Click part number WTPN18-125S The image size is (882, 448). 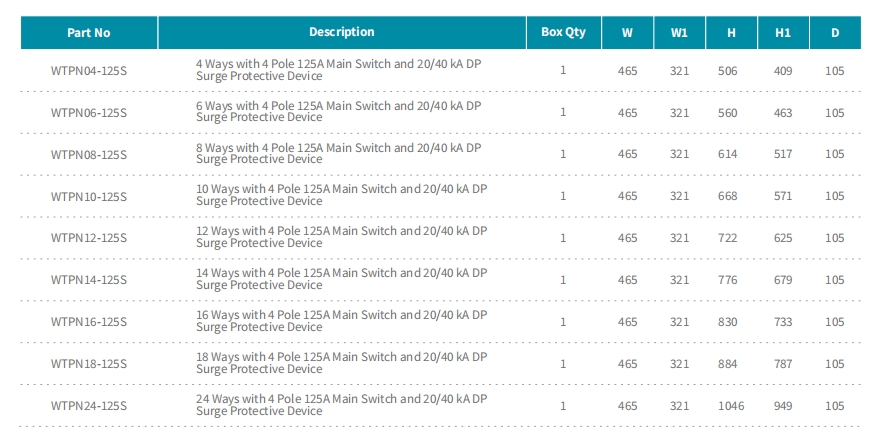click(89, 364)
